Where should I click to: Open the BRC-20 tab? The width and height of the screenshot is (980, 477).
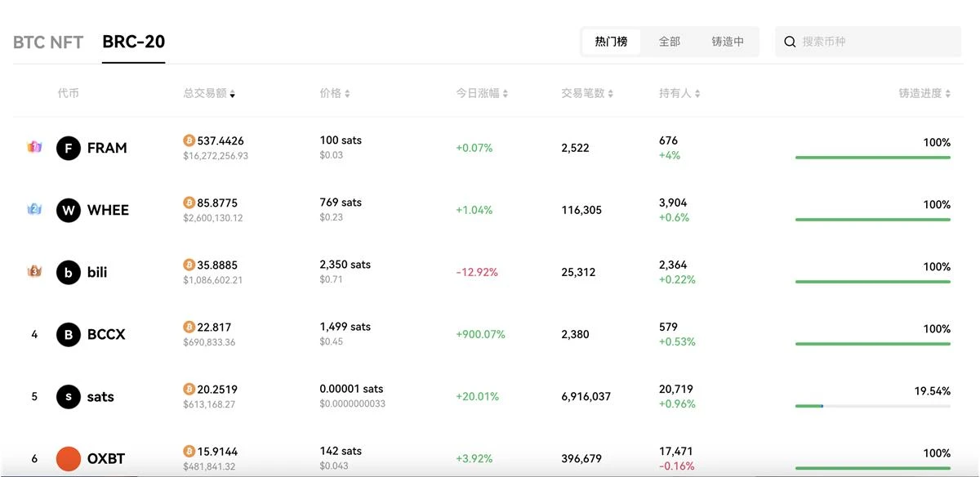pos(134,42)
